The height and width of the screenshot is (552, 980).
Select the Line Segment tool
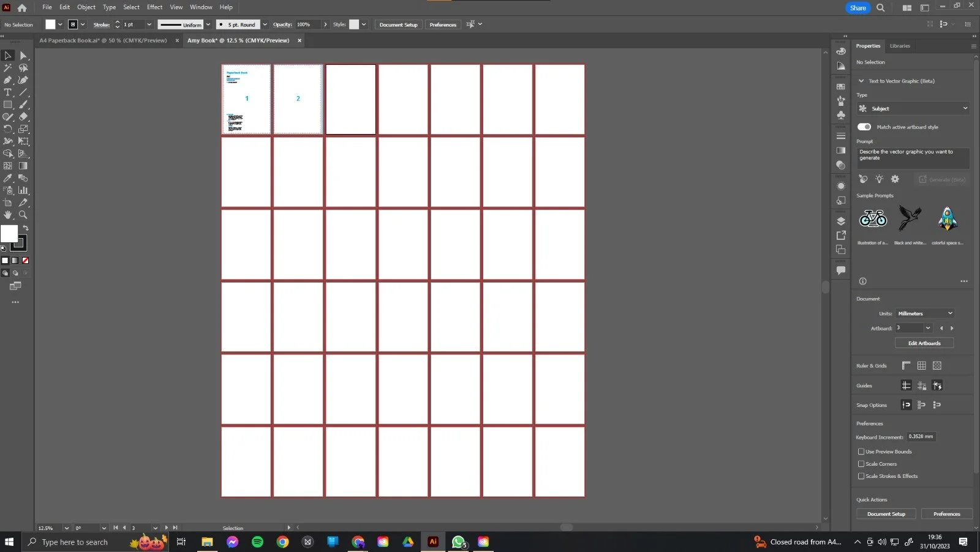[23, 92]
